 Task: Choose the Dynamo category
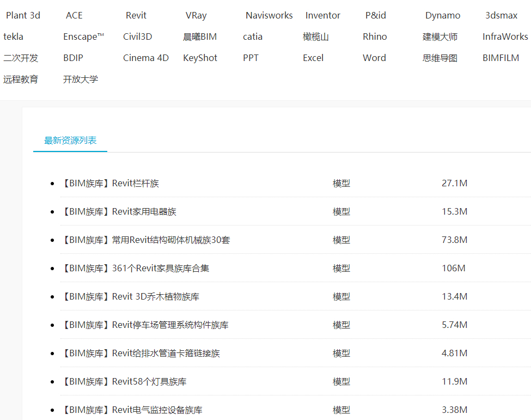pos(443,15)
